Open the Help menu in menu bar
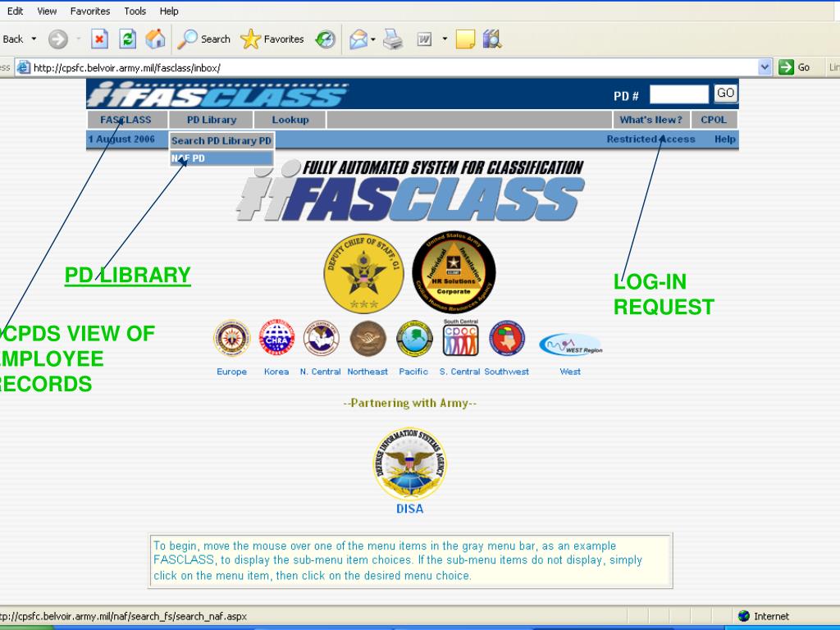This screenshot has width=840, height=630. [169, 11]
